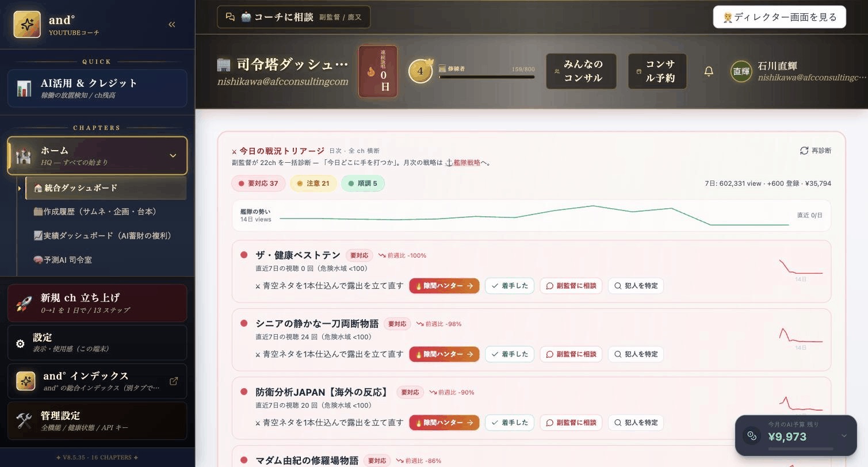Screen dimensions: 868x467
Task: Click the and° YOUTUBEコーチ brand title
Action: pyautogui.click(x=74, y=25)
